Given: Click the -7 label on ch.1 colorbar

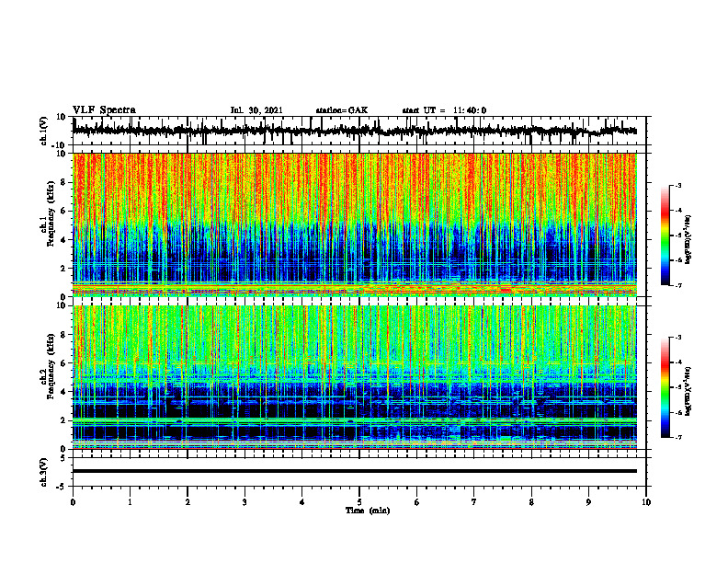Looking at the screenshot, I should [678, 285].
